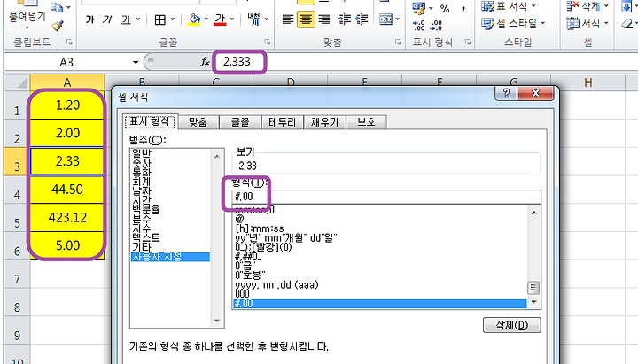638x364 pixels.
Task: Switch to the 채우기 tab
Action: pos(324,122)
